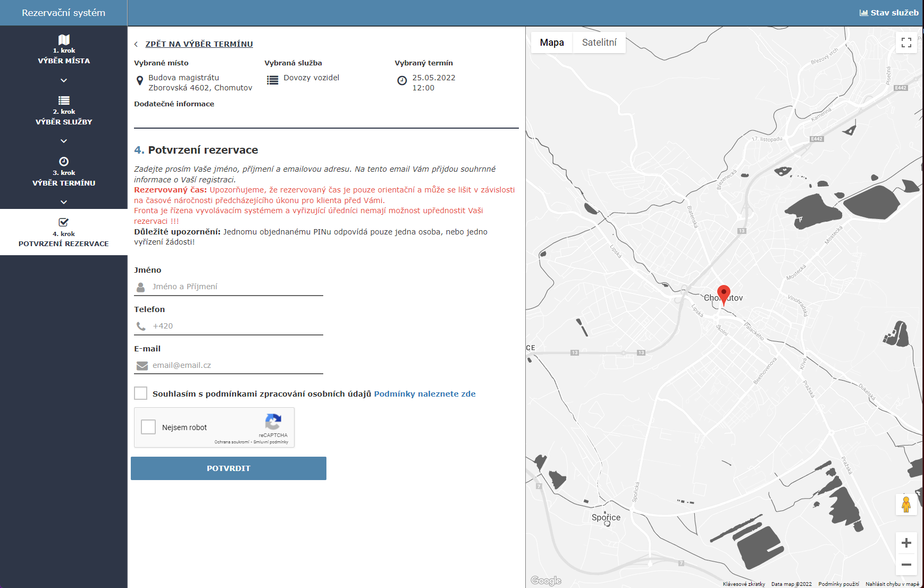The width and height of the screenshot is (924, 588).
Task: Open Podmínky naleznete zde link
Action: tap(425, 394)
